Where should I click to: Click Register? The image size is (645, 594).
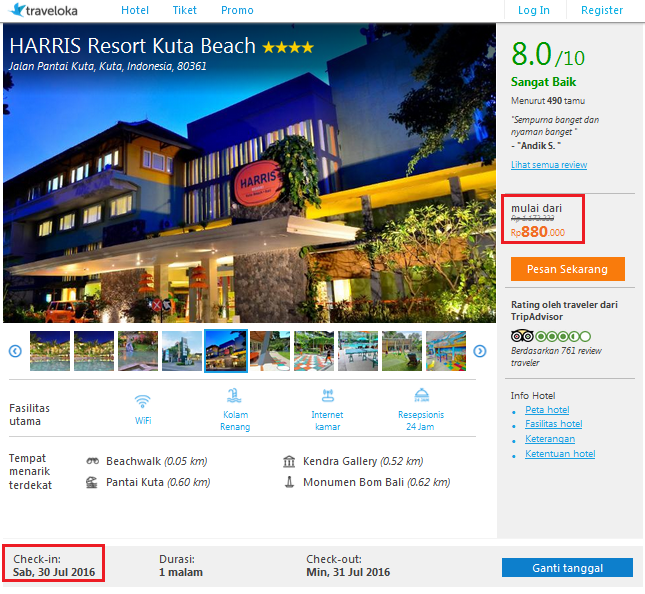pyautogui.click(x=602, y=10)
